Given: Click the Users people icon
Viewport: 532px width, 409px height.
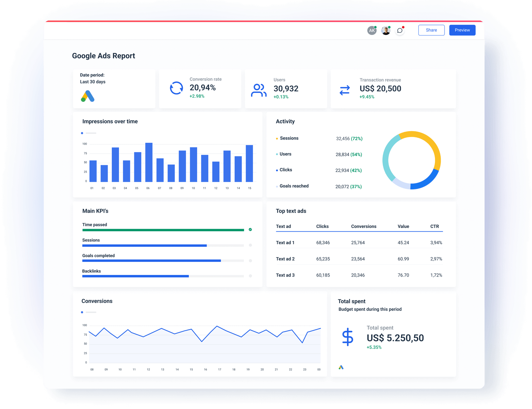Looking at the screenshot, I should coord(259,90).
